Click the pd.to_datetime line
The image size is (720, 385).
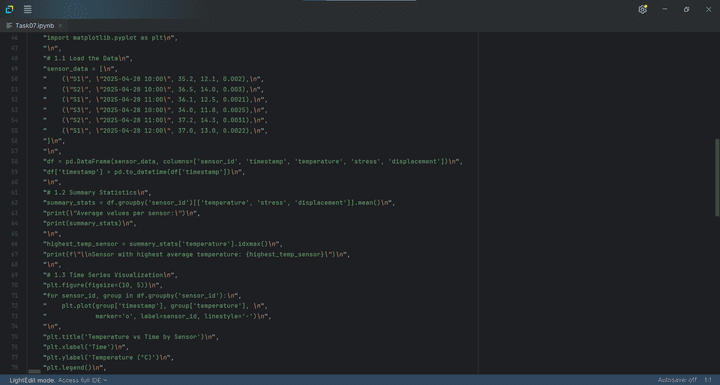click(144, 172)
